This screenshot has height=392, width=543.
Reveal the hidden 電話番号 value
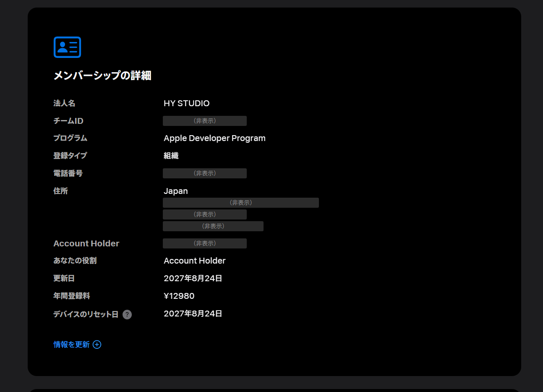(205, 173)
